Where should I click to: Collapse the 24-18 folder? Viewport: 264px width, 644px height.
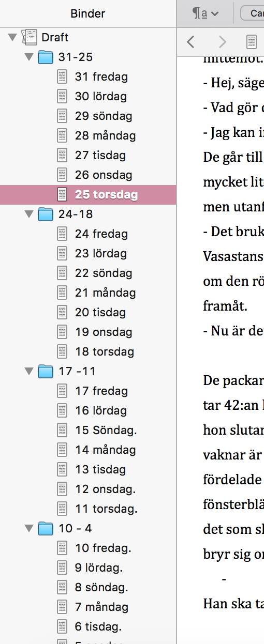(x=28, y=214)
